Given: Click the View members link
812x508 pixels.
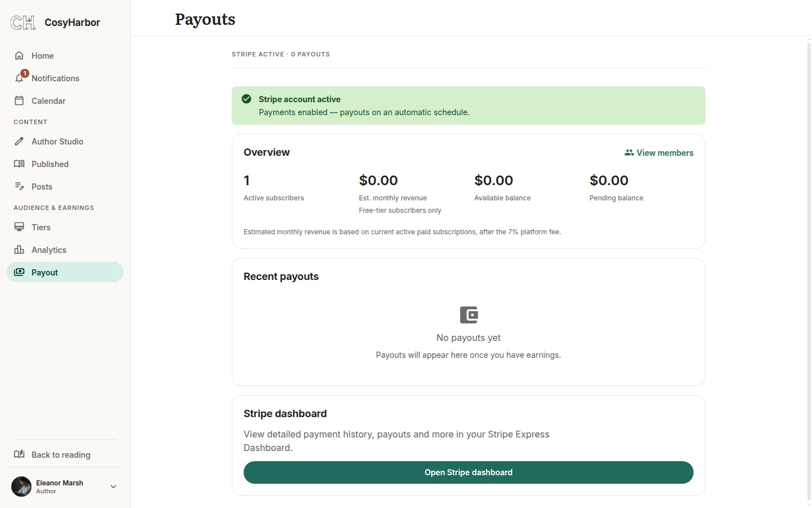Looking at the screenshot, I should pos(659,152).
